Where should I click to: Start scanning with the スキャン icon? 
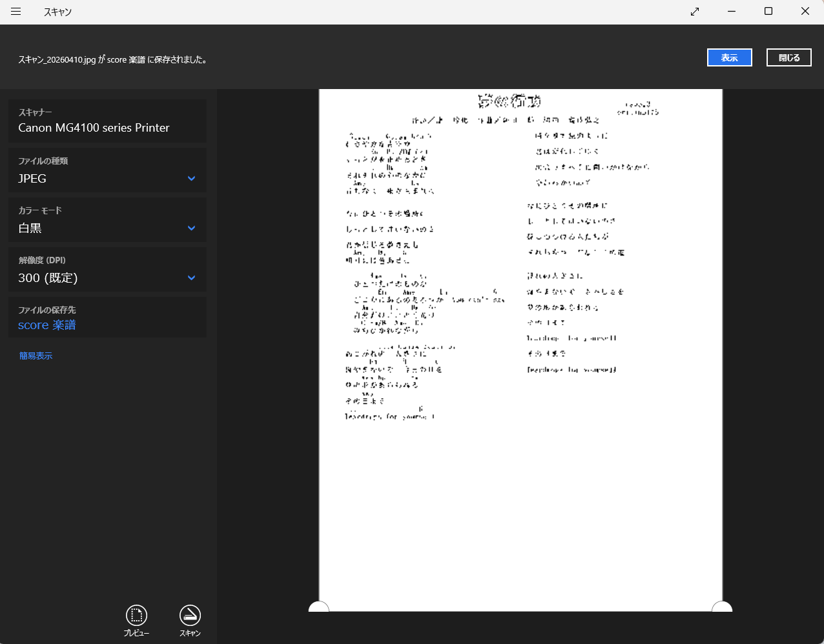pos(190,616)
